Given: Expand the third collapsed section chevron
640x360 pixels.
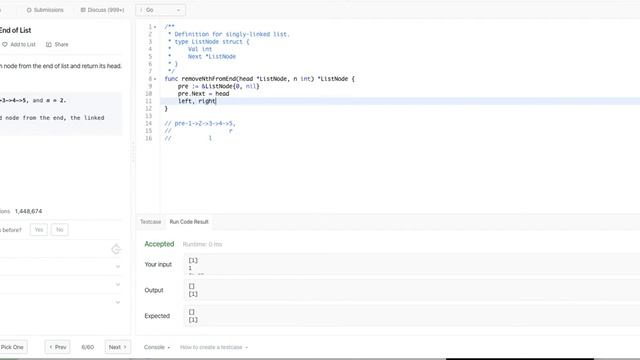Looking at the screenshot, I should [118, 302].
